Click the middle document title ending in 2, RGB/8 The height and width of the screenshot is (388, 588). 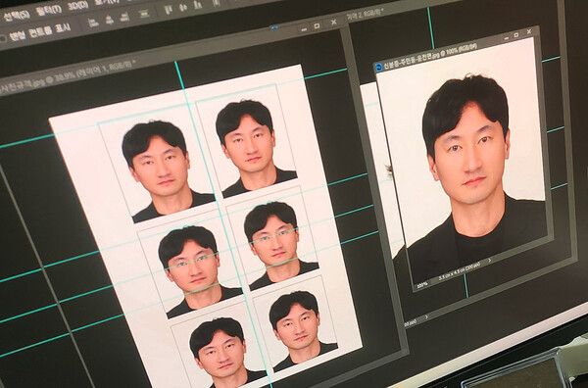click(364, 16)
